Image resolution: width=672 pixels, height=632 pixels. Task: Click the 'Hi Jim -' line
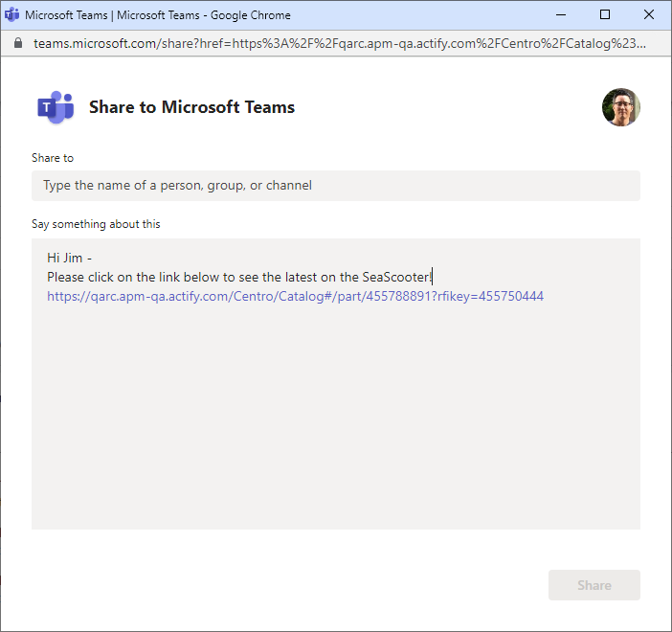click(69, 259)
